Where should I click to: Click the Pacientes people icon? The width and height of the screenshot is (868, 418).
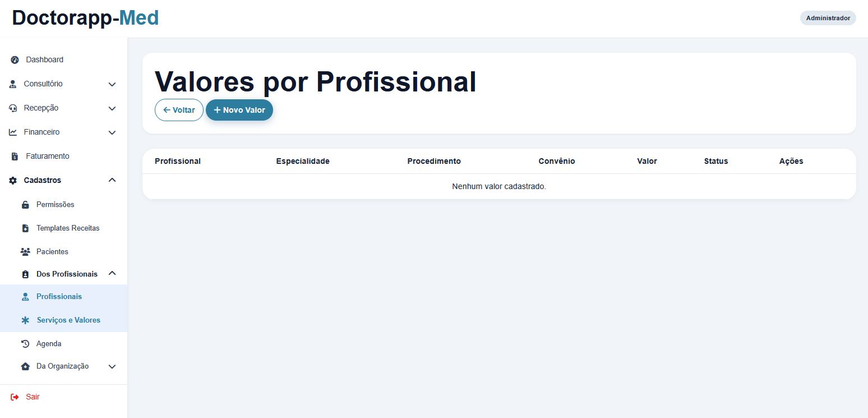[x=25, y=252]
